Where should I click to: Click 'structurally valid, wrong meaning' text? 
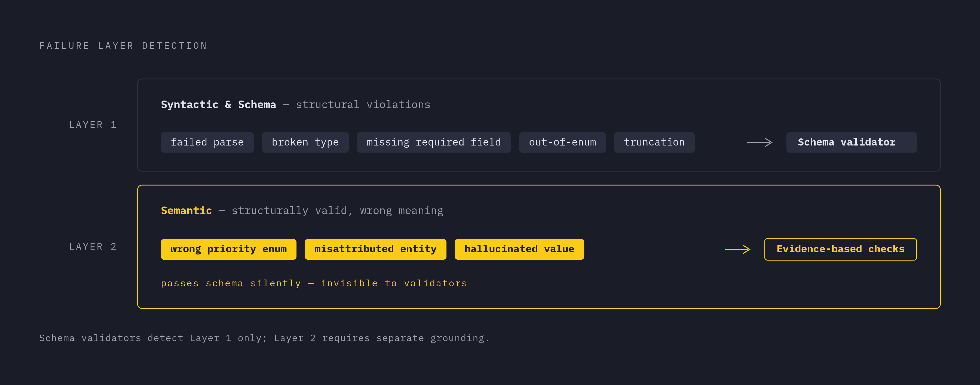338,211
